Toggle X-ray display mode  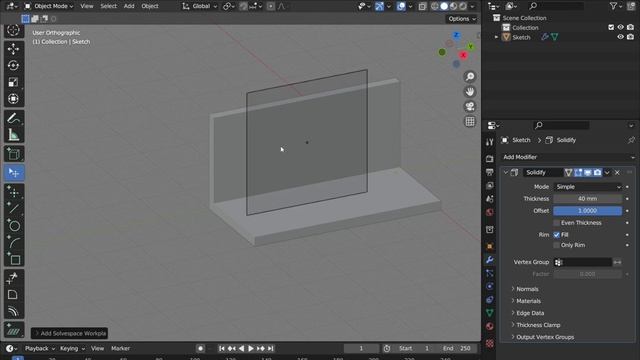click(422, 6)
